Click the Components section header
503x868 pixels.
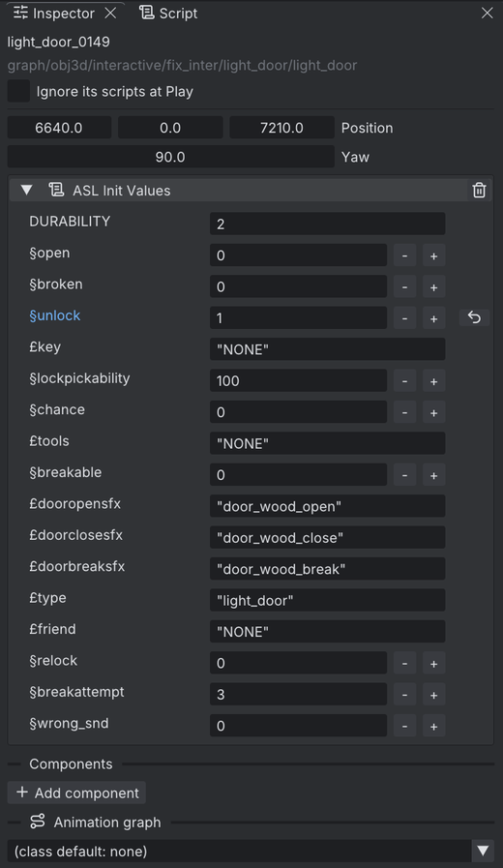pyautogui.click(x=71, y=763)
